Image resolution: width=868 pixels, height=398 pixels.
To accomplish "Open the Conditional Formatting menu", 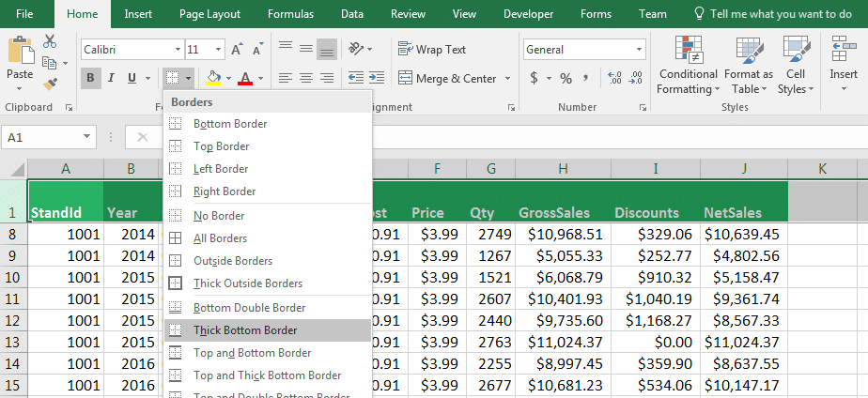I will (x=688, y=65).
